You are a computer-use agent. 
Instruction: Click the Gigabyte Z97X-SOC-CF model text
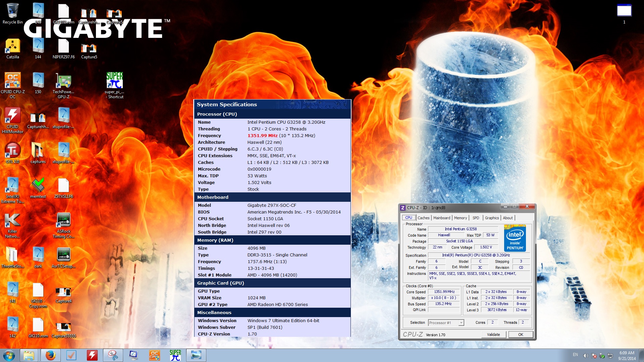[272, 205]
